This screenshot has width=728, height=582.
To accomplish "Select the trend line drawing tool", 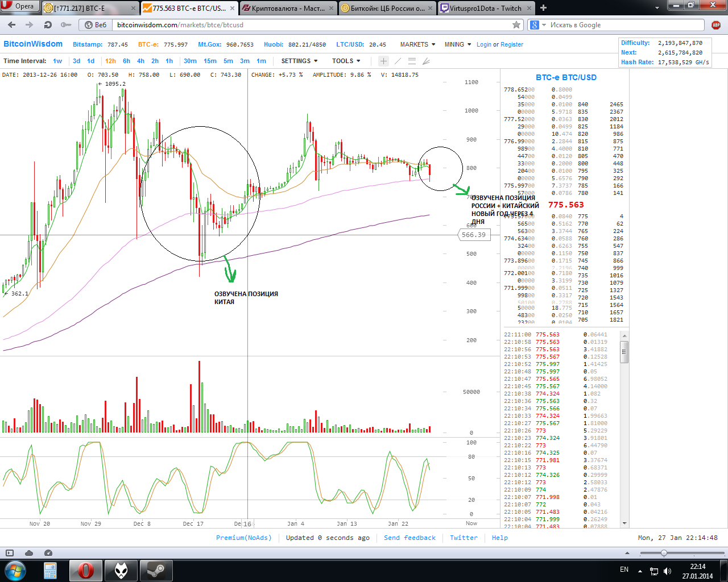I will [398, 61].
